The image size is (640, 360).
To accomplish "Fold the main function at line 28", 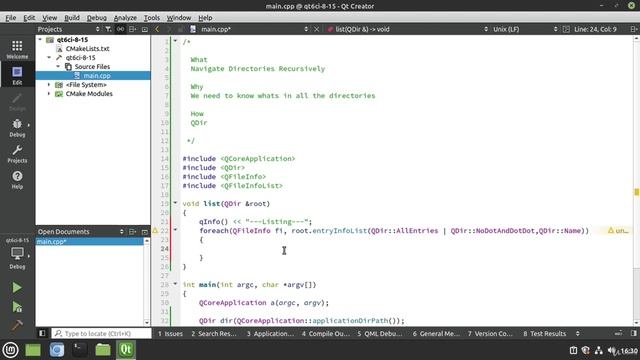I will coord(175,284).
